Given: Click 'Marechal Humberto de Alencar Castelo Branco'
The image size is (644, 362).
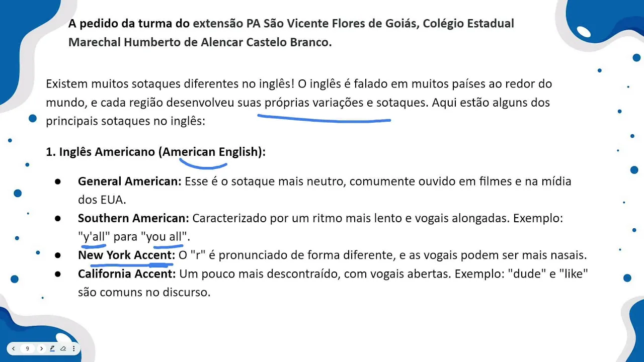Looking at the screenshot, I should click(200, 42).
